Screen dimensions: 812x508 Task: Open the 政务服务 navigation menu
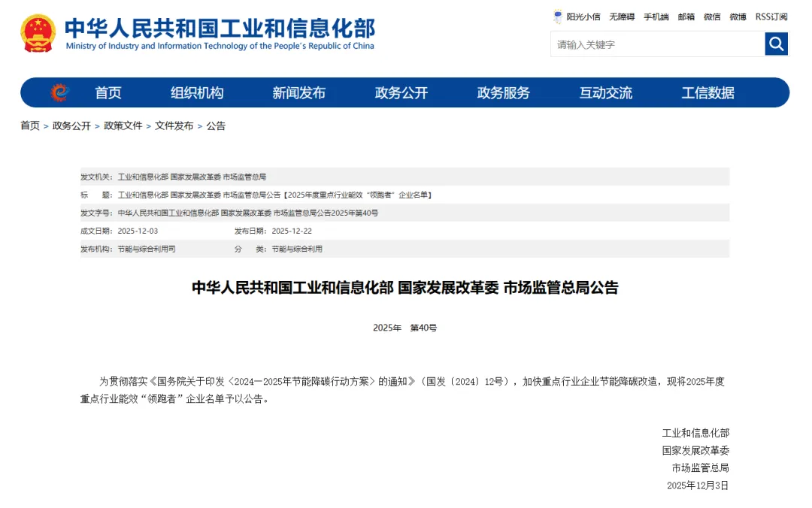pos(503,92)
